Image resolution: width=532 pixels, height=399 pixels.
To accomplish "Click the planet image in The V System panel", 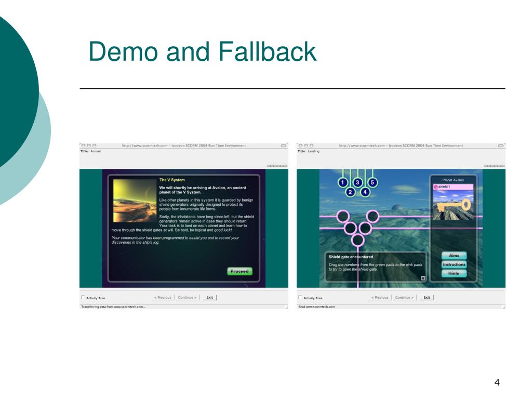I will (x=135, y=201).
